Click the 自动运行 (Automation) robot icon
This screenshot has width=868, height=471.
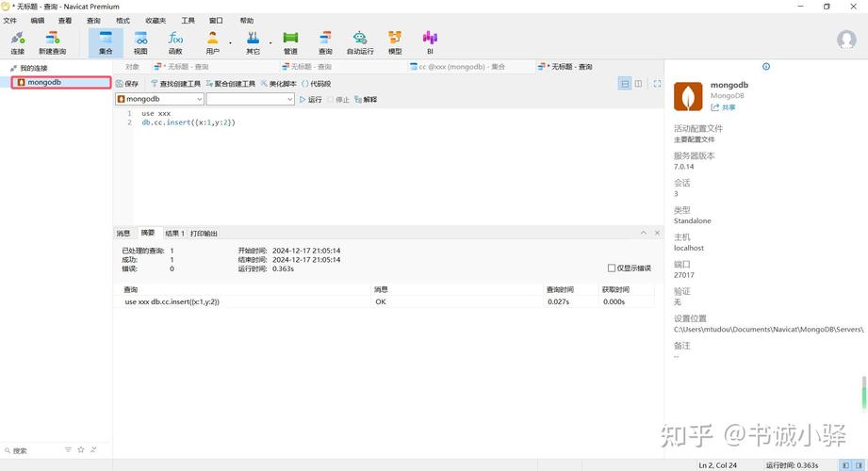point(360,42)
